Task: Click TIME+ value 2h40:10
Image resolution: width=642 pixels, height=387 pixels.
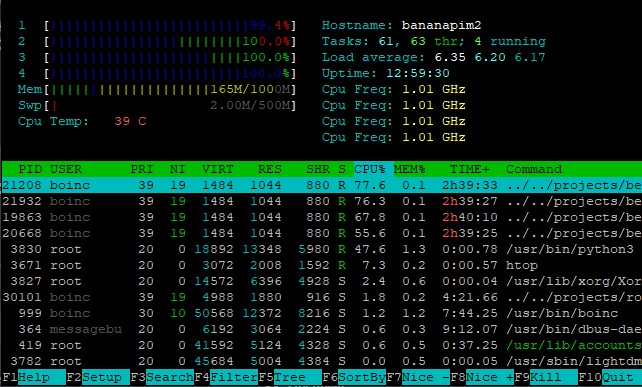Action: tap(470, 217)
